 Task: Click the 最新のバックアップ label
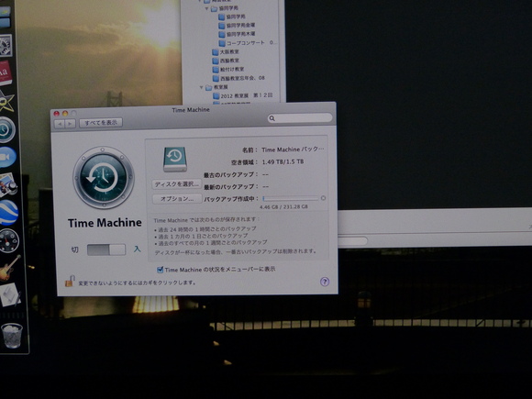click(231, 187)
